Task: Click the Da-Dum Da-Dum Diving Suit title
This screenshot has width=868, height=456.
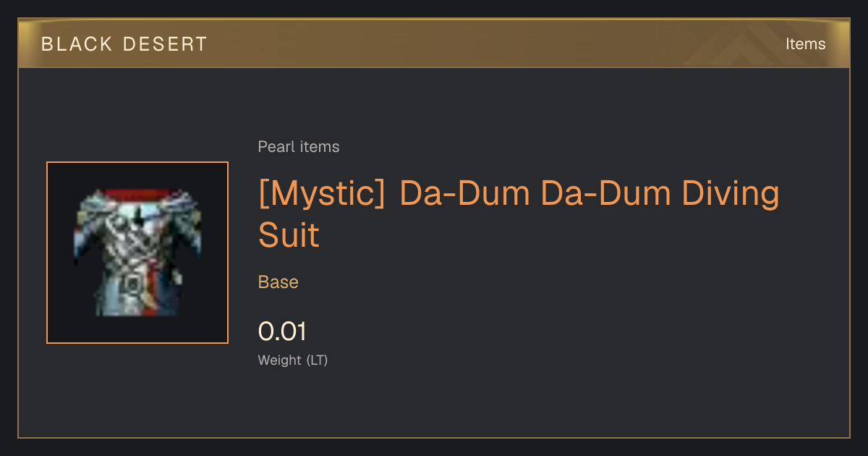Action: click(519, 214)
